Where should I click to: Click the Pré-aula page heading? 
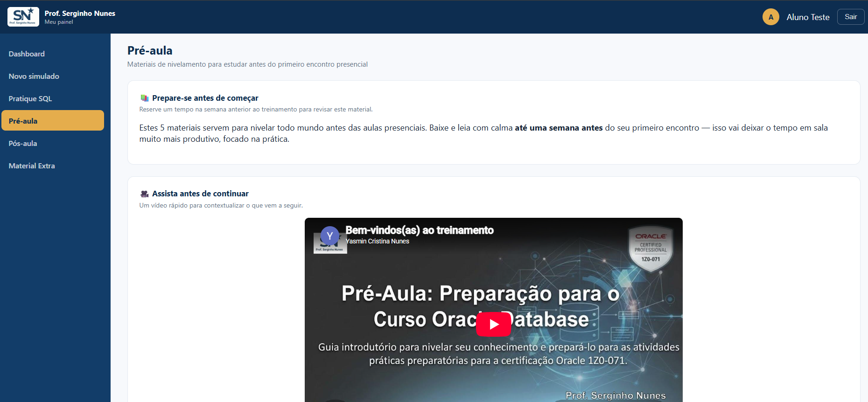pyautogui.click(x=150, y=50)
